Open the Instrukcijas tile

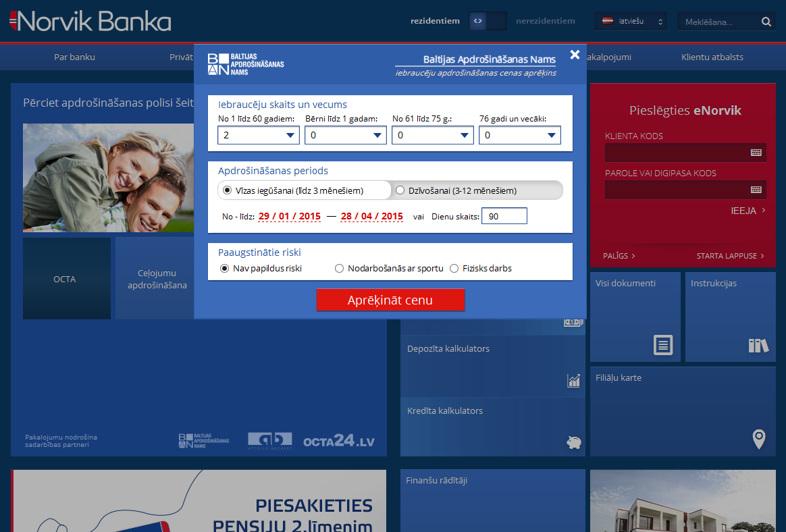point(731,317)
